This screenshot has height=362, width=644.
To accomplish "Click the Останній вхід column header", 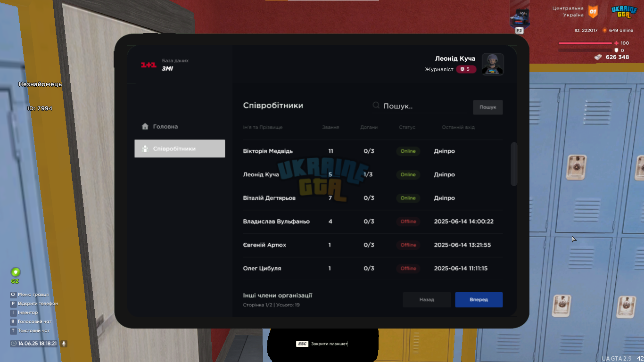I will point(458,127).
